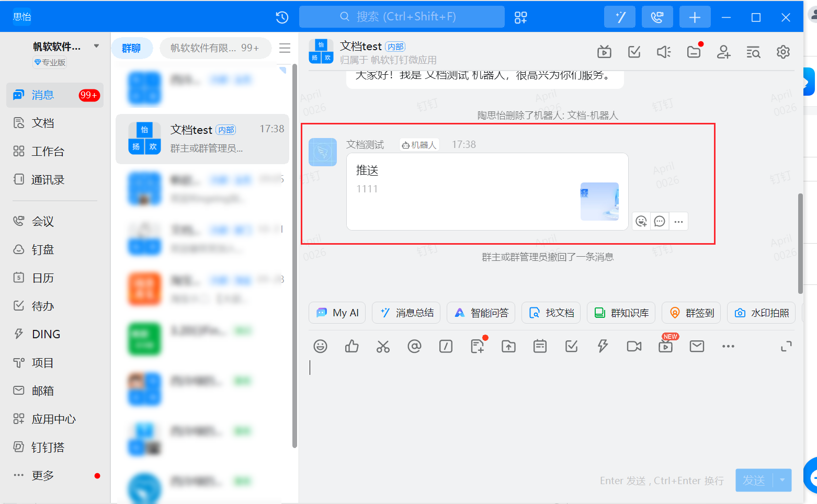The image size is (817, 504).
Task: Focus the search box (Ctrl+Shift+F)
Action: click(402, 17)
